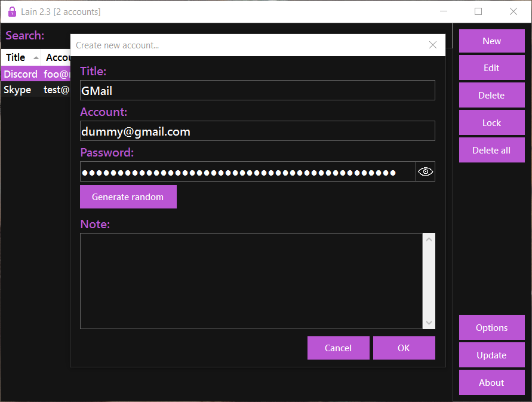Click the test@ account cell
This screenshot has height=402, width=532.
56,90
